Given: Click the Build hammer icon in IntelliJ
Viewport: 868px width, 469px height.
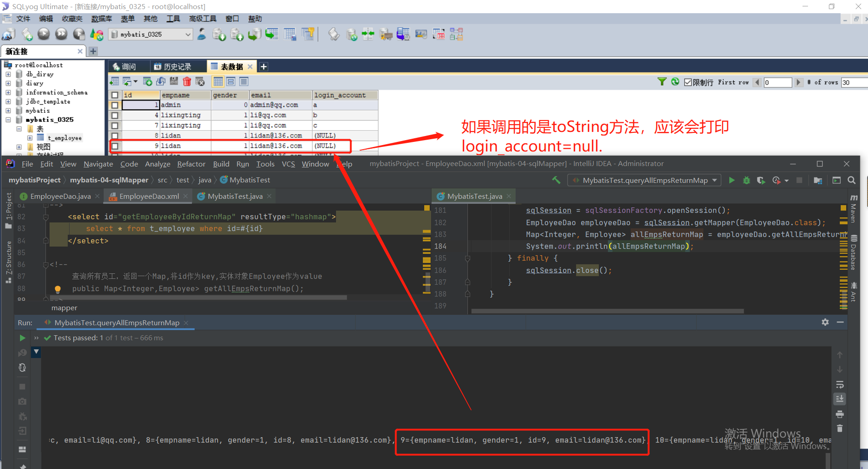Looking at the screenshot, I should (556, 180).
